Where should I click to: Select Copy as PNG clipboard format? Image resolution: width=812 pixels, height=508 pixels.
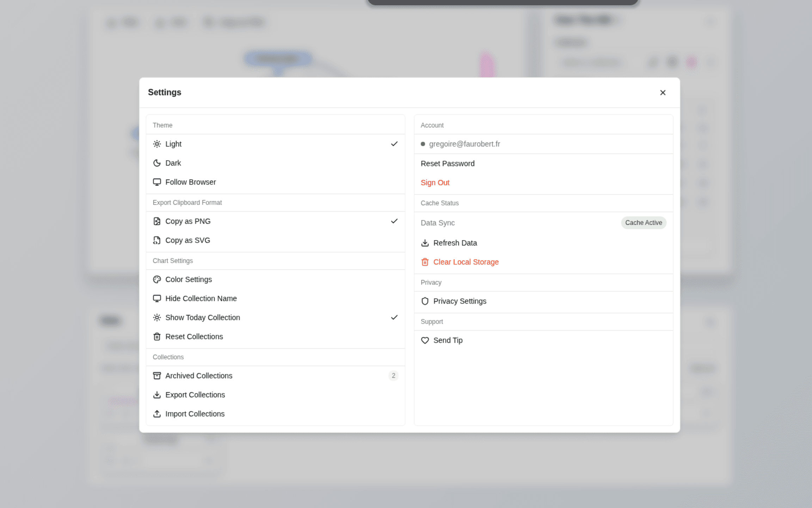coord(276,221)
